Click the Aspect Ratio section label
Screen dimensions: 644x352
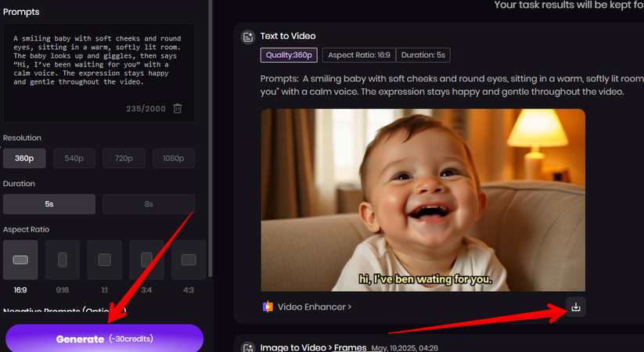tap(26, 230)
